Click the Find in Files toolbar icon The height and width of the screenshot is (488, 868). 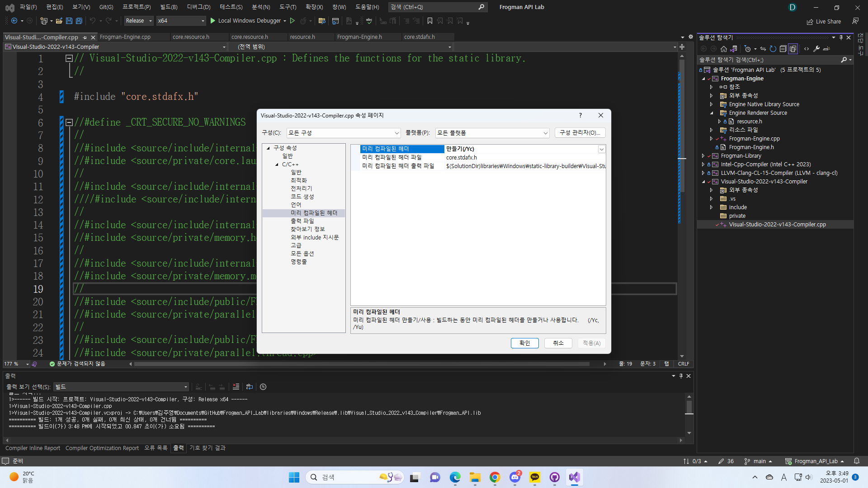(x=322, y=21)
